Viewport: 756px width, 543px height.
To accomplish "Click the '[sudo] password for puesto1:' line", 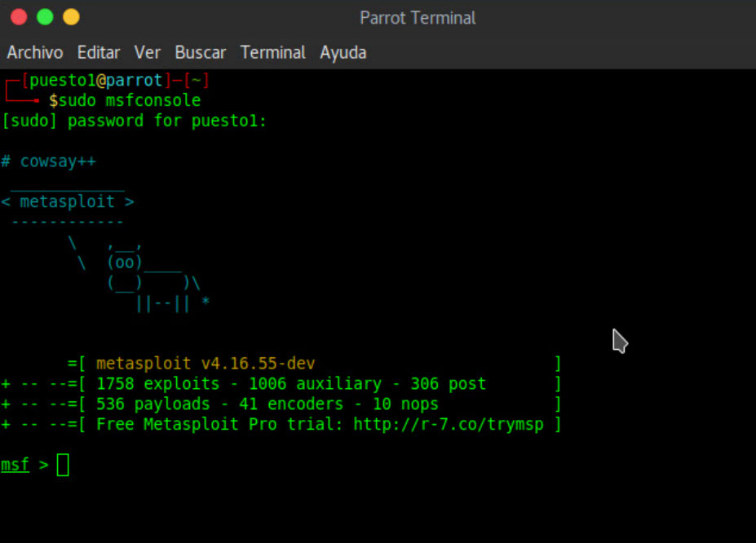I will click(134, 121).
